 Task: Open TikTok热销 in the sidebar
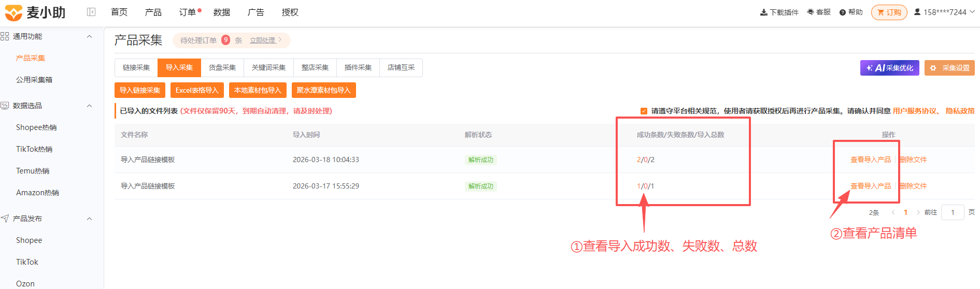pyautogui.click(x=34, y=149)
